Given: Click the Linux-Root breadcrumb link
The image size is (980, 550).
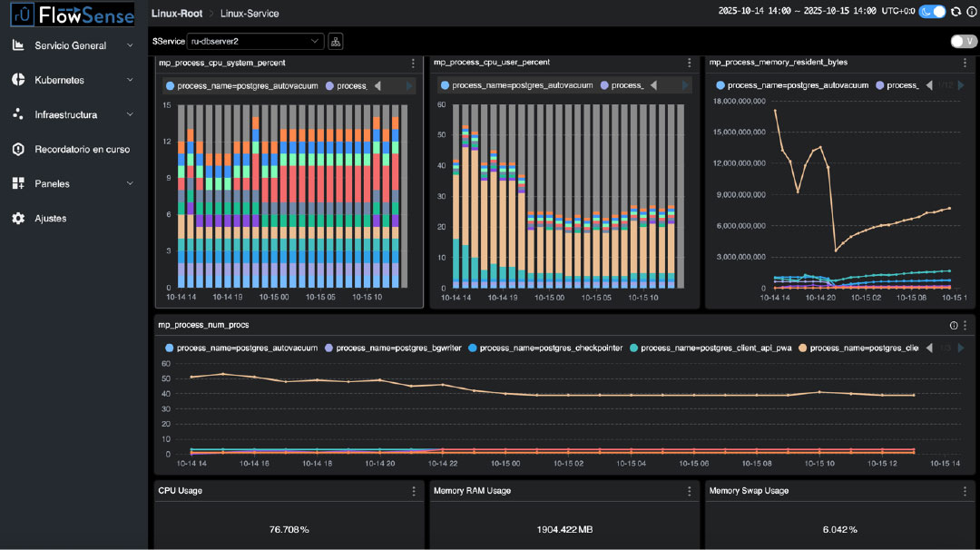Looking at the screenshot, I should [176, 14].
